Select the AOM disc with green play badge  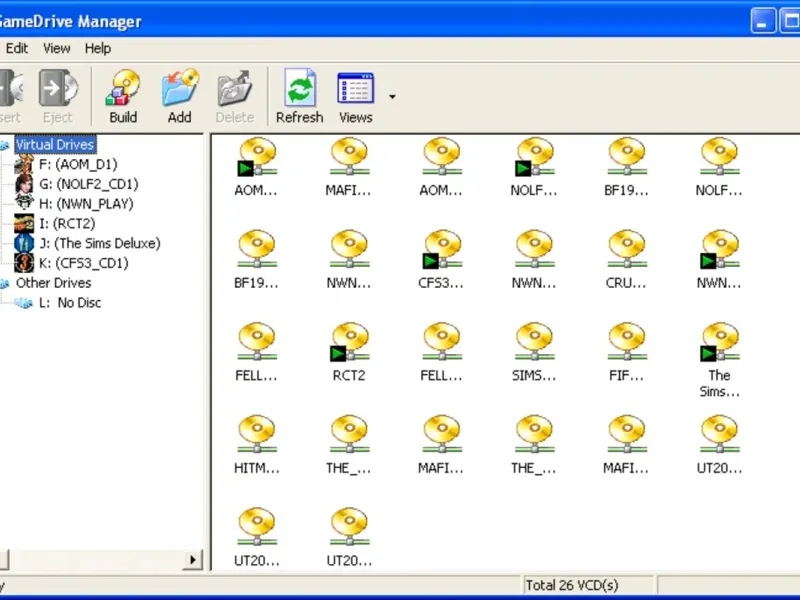(x=257, y=167)
